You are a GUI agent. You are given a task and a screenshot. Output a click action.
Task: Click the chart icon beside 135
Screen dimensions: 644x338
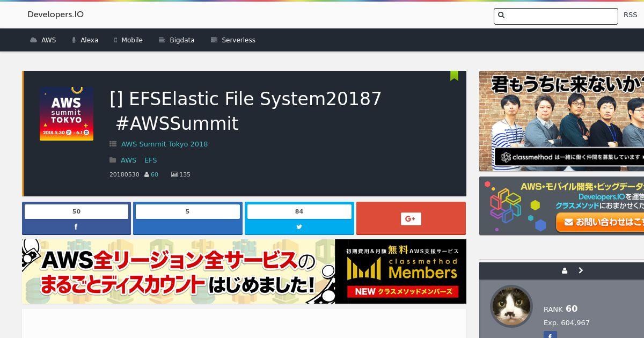[174, 174]
